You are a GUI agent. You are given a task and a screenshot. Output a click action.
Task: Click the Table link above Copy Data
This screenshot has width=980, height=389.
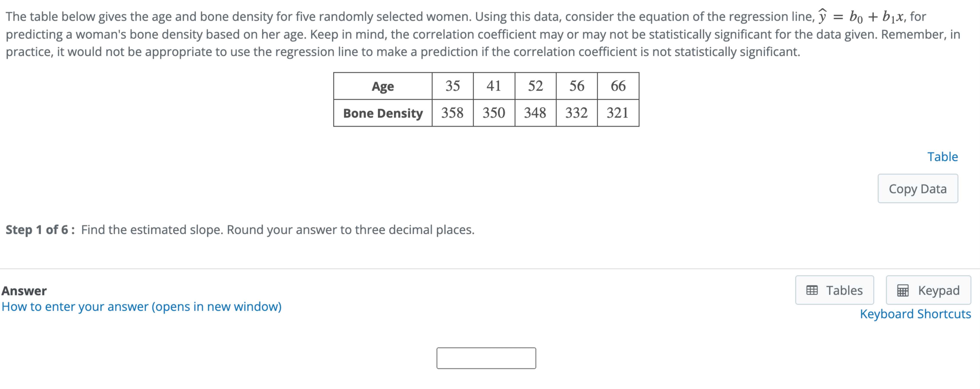[943, 157]
